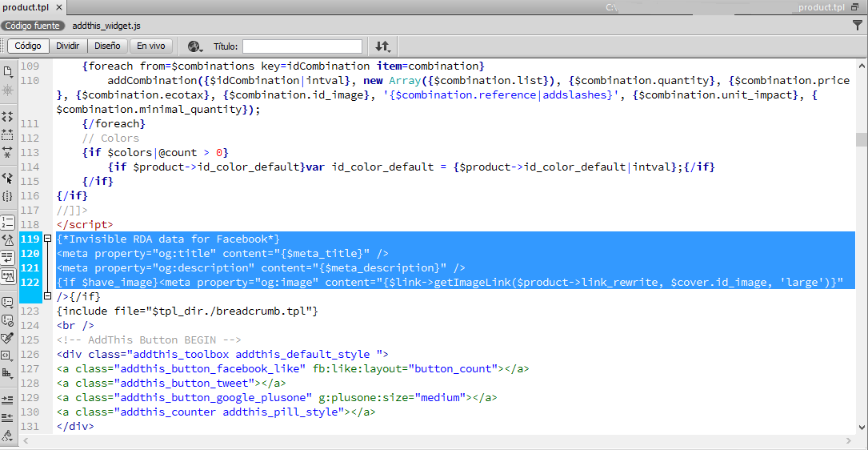This screenshot has width=868, height=450.
Task: Open the Apply Comment dropdown icon
Action: (x=8, y=302)
